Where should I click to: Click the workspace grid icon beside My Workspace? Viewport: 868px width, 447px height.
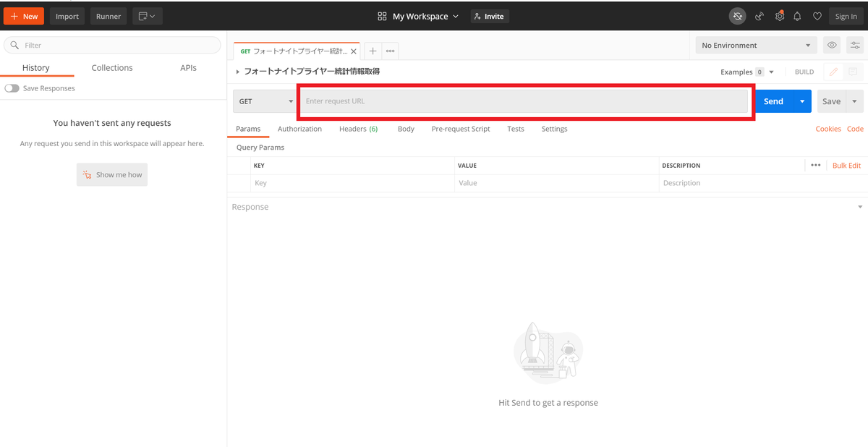[x=381, y=16]
